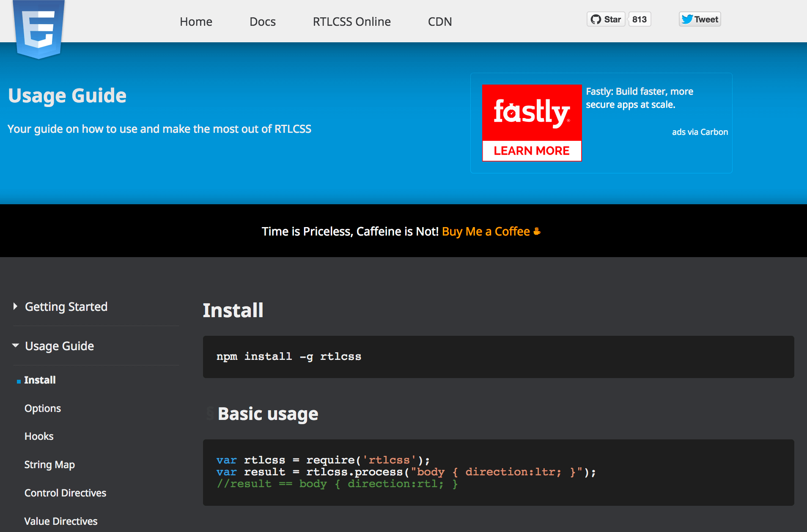
Task: Click the 813 star count badge
Action: tap(639, 19)
